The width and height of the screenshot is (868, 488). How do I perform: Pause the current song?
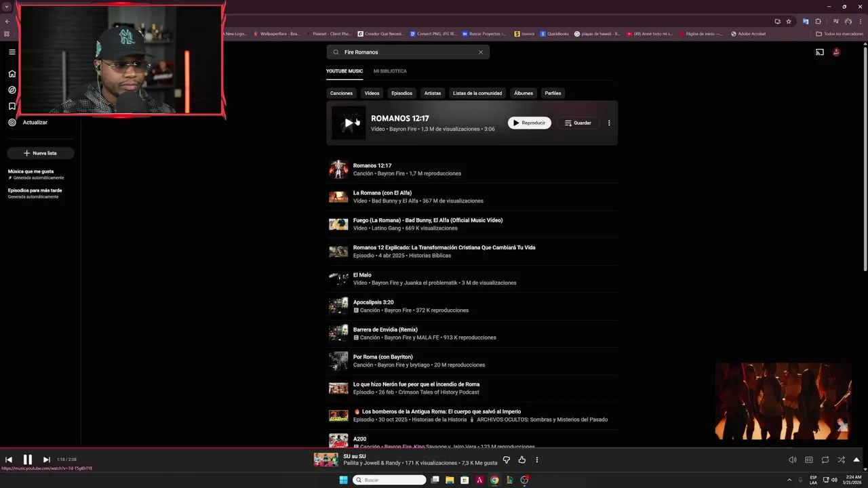(28, 460)
